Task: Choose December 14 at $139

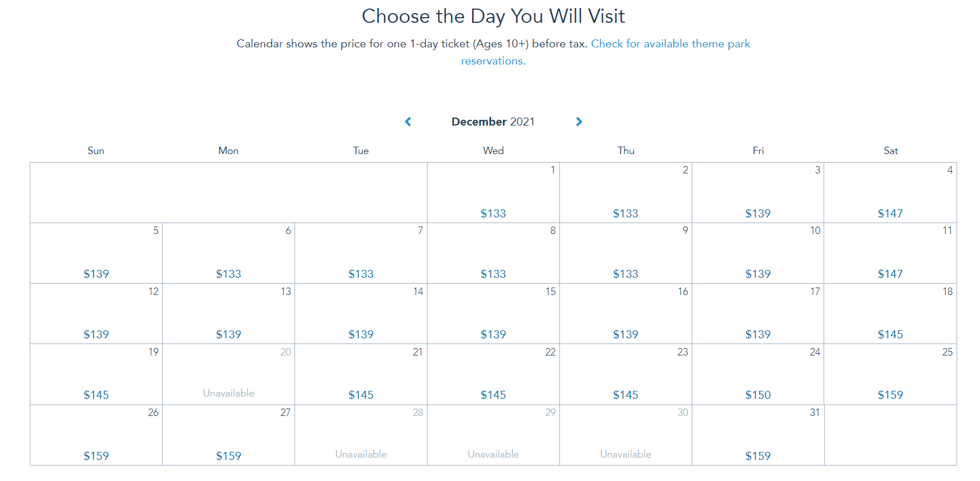Action: 361,314
